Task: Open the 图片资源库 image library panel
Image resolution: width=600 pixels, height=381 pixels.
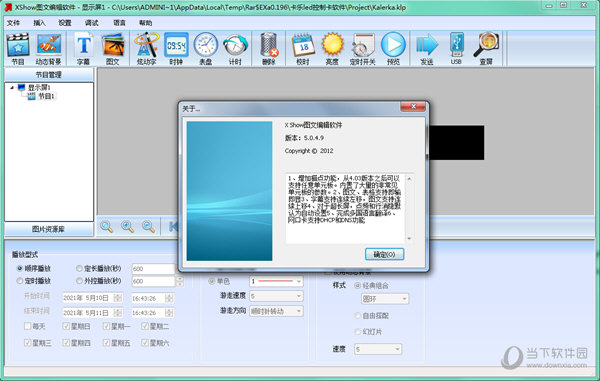Action: 49,229
